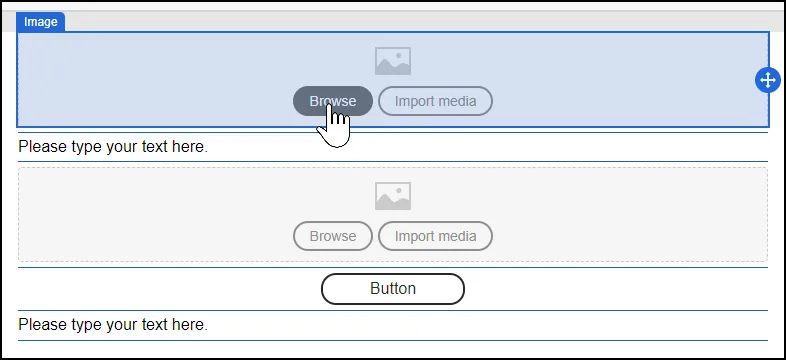Click the picture placeholder icon in dashed block

click(393, 196)
